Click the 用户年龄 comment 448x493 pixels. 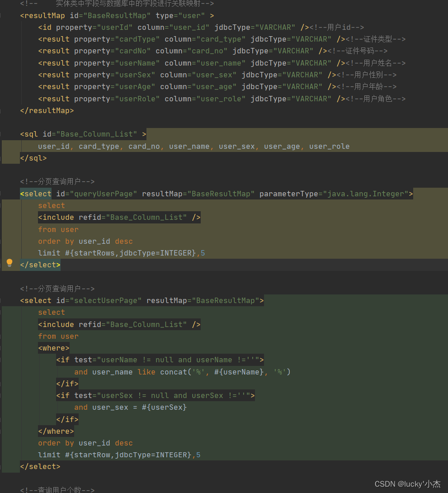(366, 87)
